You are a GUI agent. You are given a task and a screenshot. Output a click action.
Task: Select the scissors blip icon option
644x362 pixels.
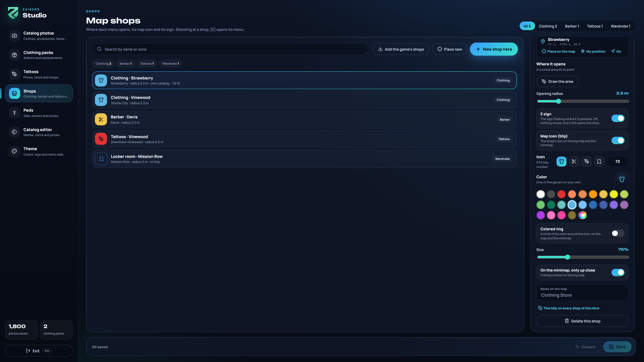click(x=574, y=161)
